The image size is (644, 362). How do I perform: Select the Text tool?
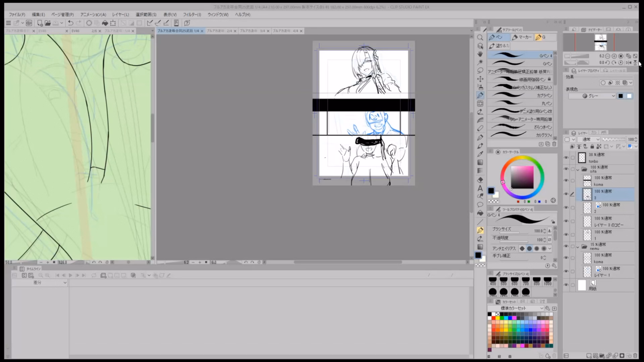point(480,188)
